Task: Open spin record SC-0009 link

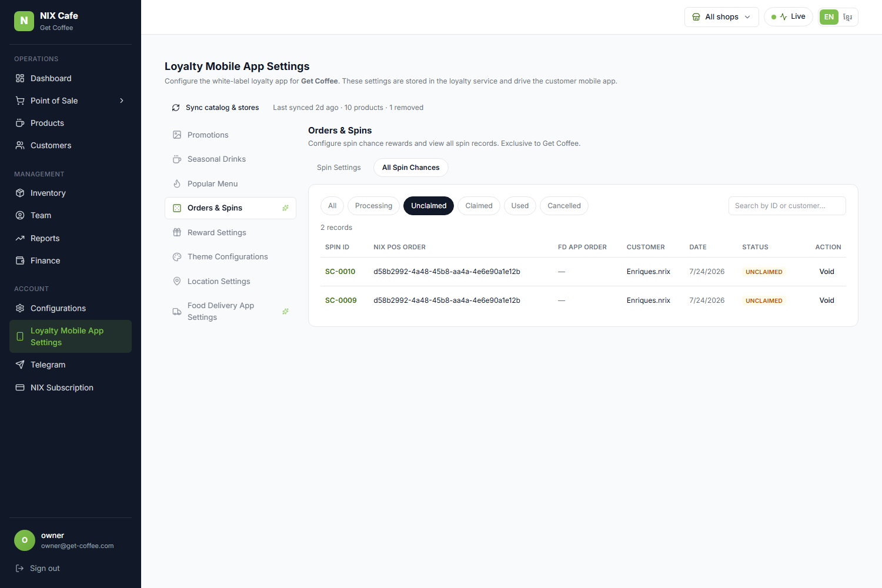Action: [341, 300]
